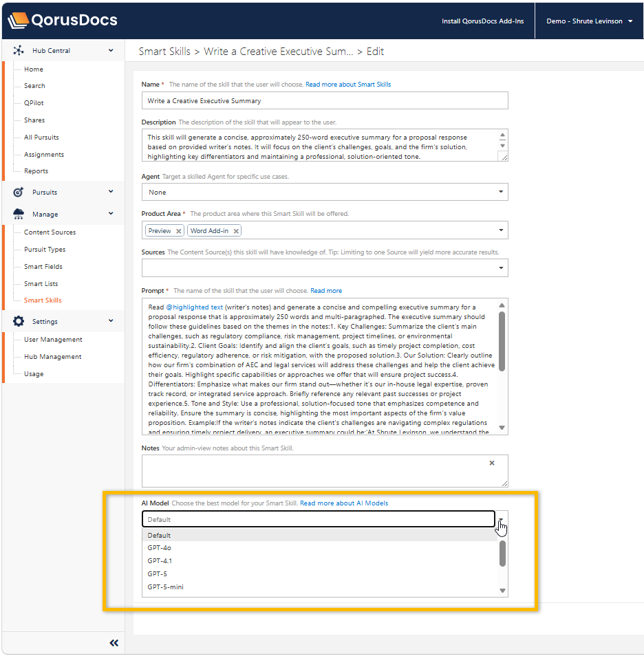Clear the Notes field with X
The image size is (644, 656).
point(491,463)
